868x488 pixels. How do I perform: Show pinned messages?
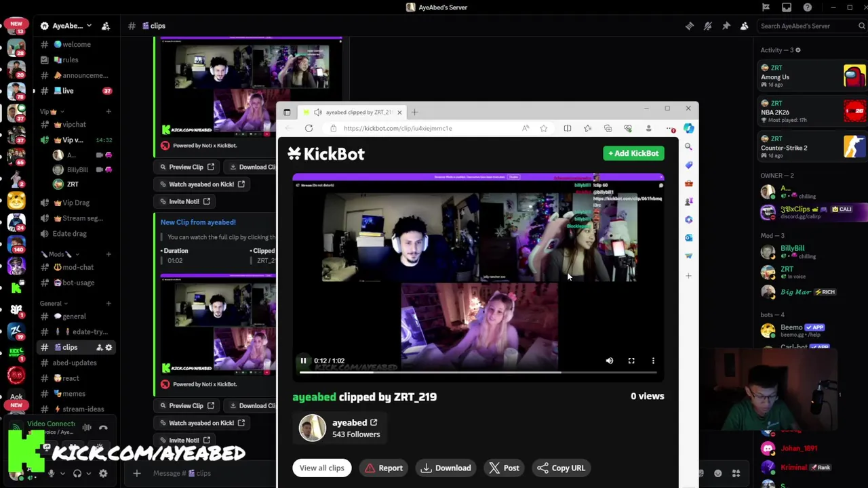[726, 26]
